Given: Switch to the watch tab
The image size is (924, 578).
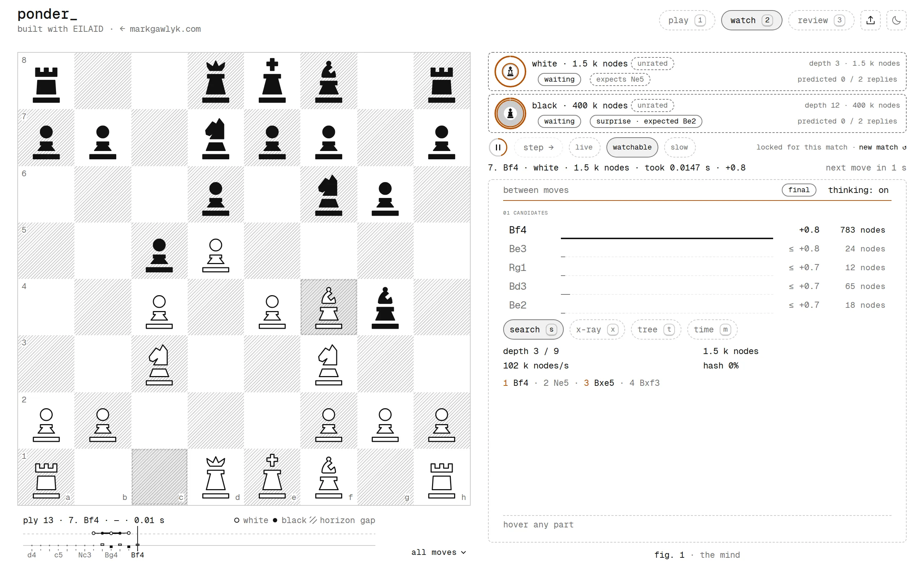Looking at the screenshot, I should (751, 20).
